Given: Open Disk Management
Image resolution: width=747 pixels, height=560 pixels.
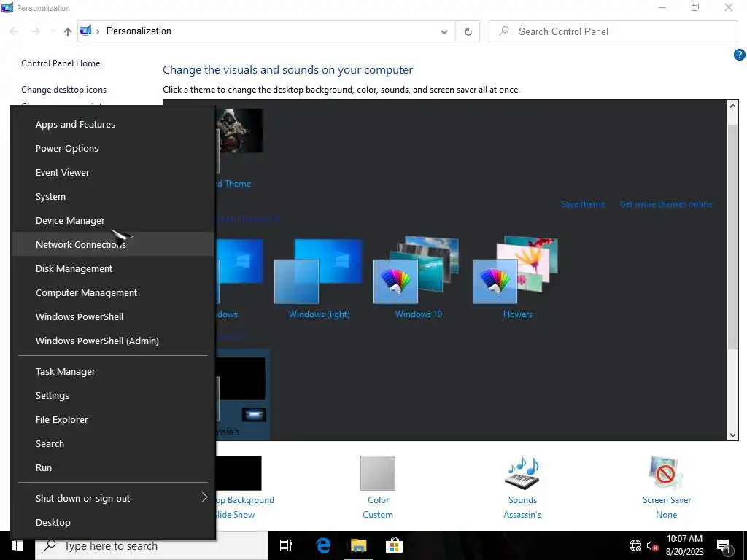Looking at the screenshot, I should [113, 268].
